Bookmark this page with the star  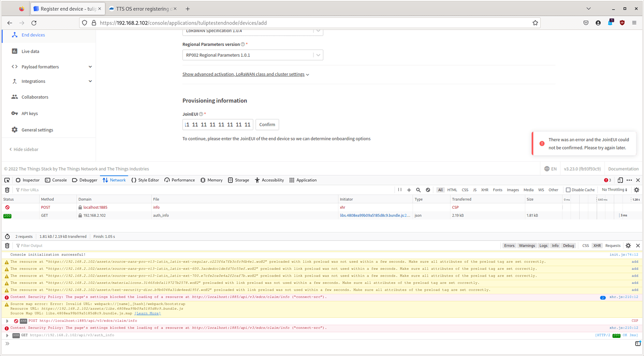click(x=535, y=23)
